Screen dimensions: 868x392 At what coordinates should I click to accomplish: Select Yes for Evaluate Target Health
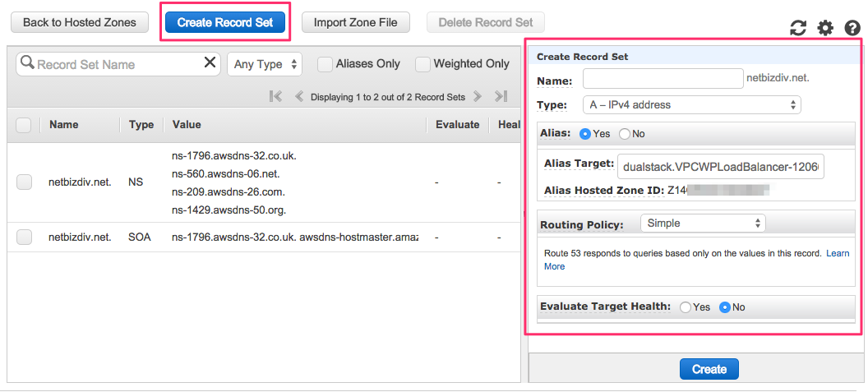point(686,307)
